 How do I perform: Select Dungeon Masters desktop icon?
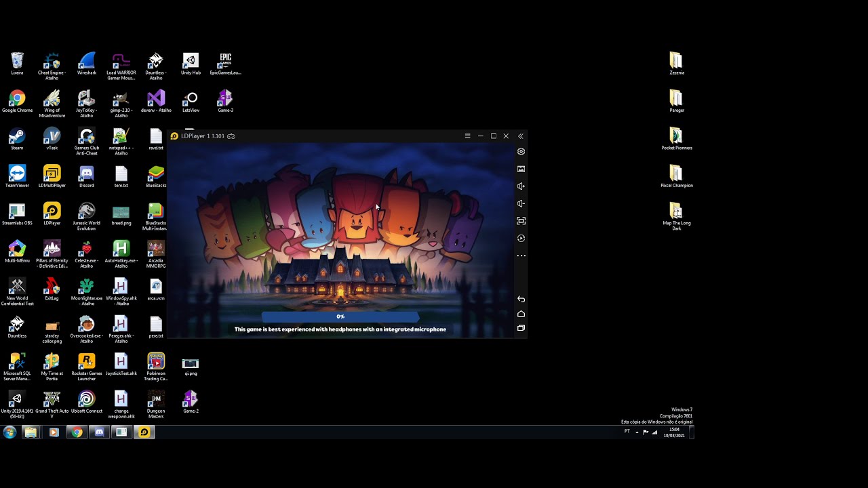pyautogui.click(x=156, y=405)
